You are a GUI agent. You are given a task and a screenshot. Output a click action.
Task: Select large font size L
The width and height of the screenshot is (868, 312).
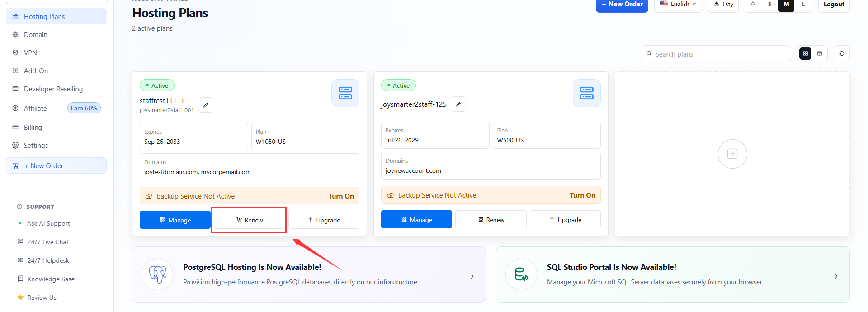(x=803, y=4)
